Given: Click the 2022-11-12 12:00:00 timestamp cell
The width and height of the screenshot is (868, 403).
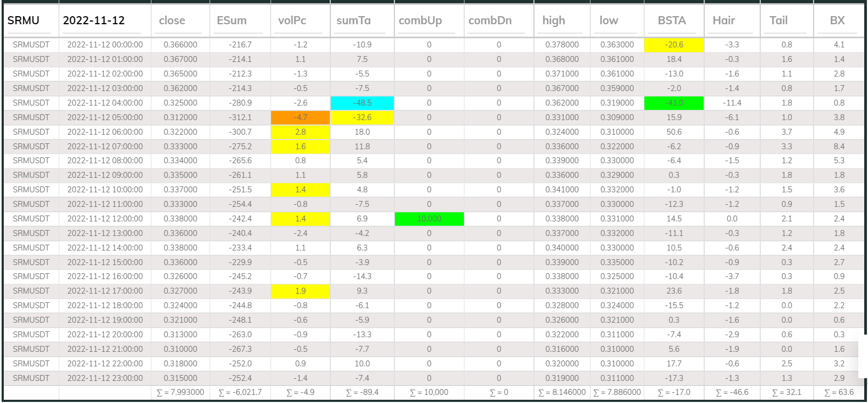Looking at the screenshot, I should point(105,219).
